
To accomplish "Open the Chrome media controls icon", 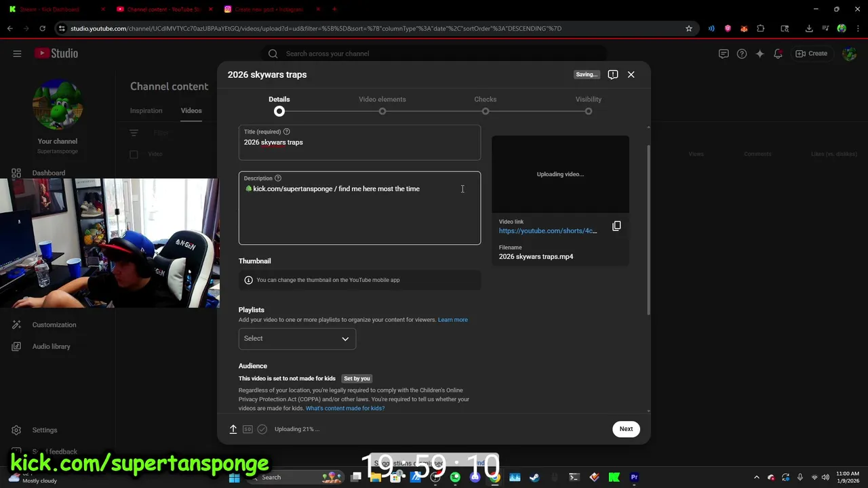I will point(825,28).
